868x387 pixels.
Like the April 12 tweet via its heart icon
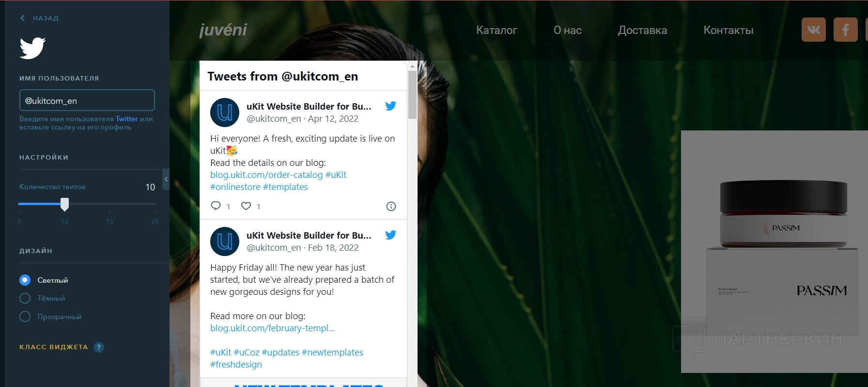click(246, 206)
